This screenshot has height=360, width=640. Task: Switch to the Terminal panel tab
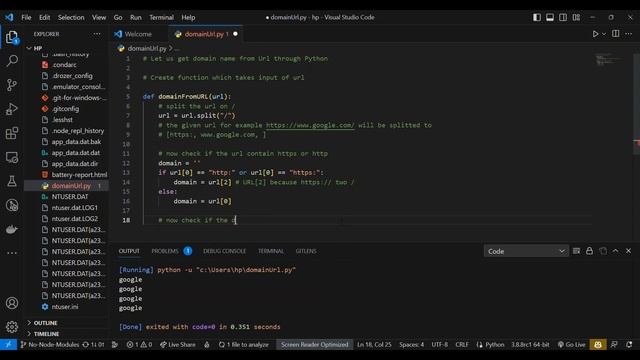[271, 251]
